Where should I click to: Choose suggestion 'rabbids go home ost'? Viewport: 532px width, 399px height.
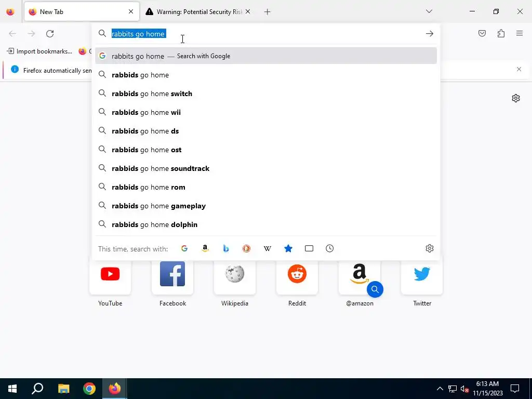click(265, 150)
